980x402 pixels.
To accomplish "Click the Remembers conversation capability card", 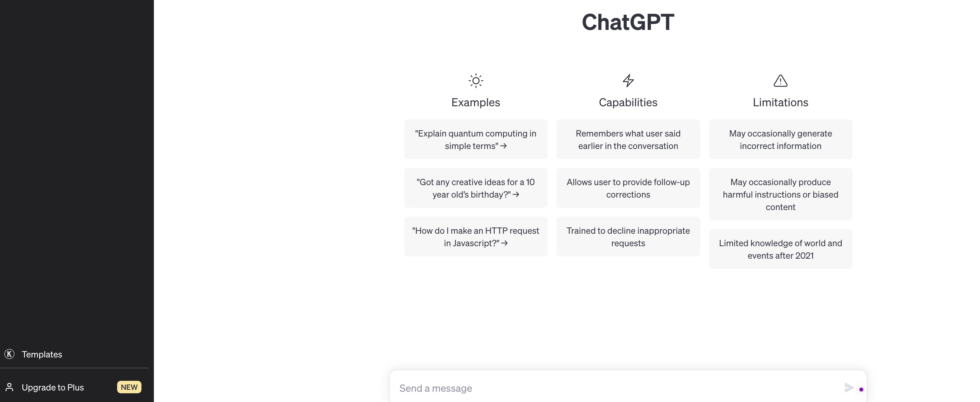I will [x=628, y=139].
